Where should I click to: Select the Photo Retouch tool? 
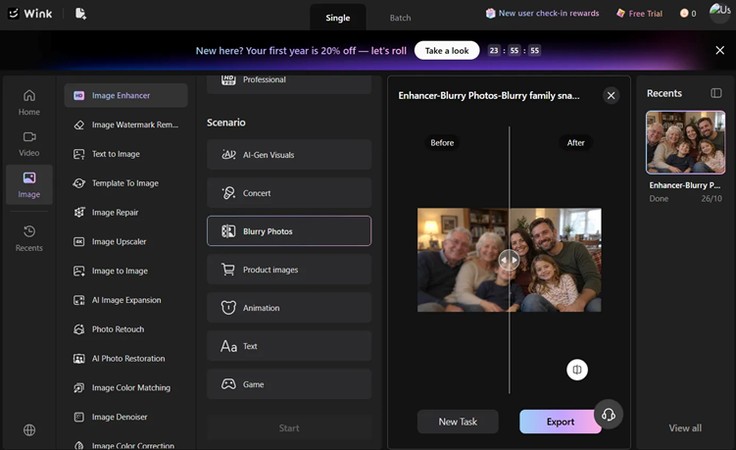coord(126,329)
